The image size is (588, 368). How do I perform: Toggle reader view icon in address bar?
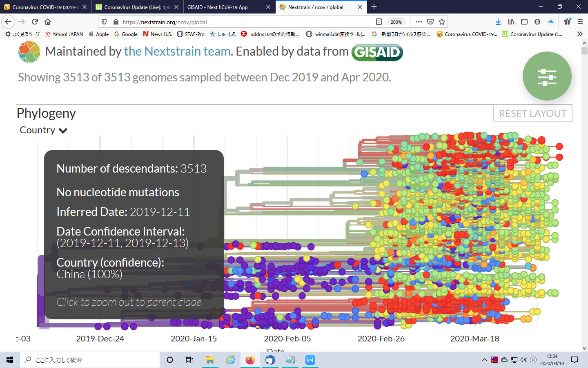[379, 22]
